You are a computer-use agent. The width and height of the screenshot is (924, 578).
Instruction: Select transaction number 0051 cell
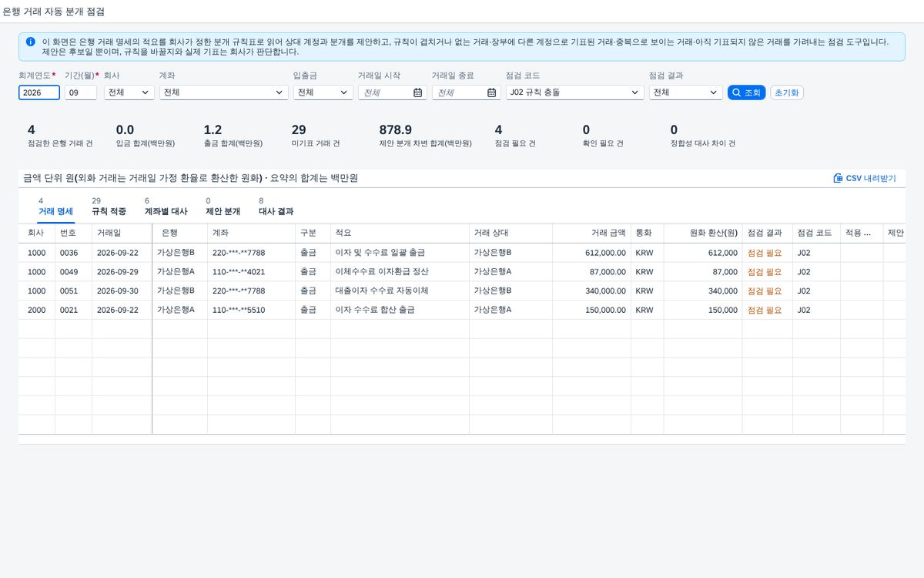tap(73, 291)
